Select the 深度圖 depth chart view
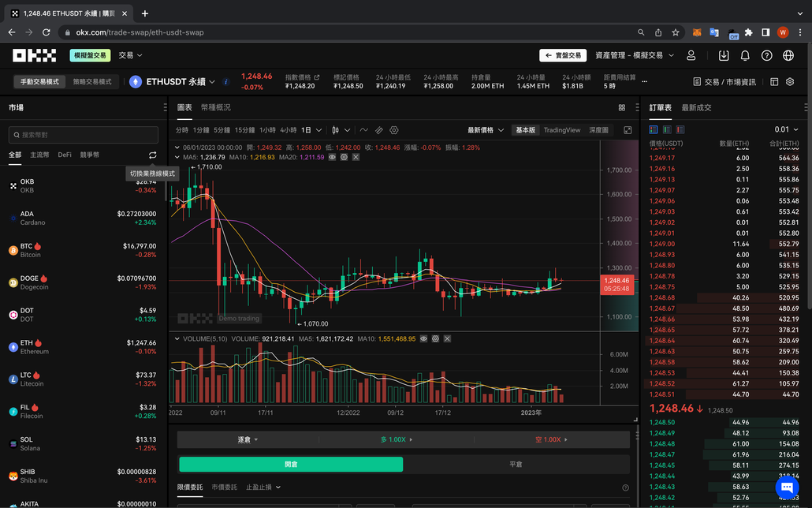 (x=598, y=130)
